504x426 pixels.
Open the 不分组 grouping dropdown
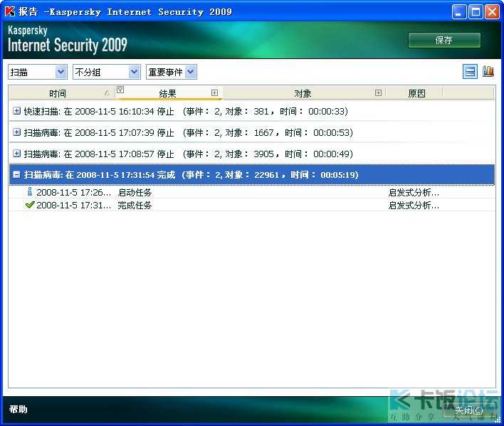(107, 72)
